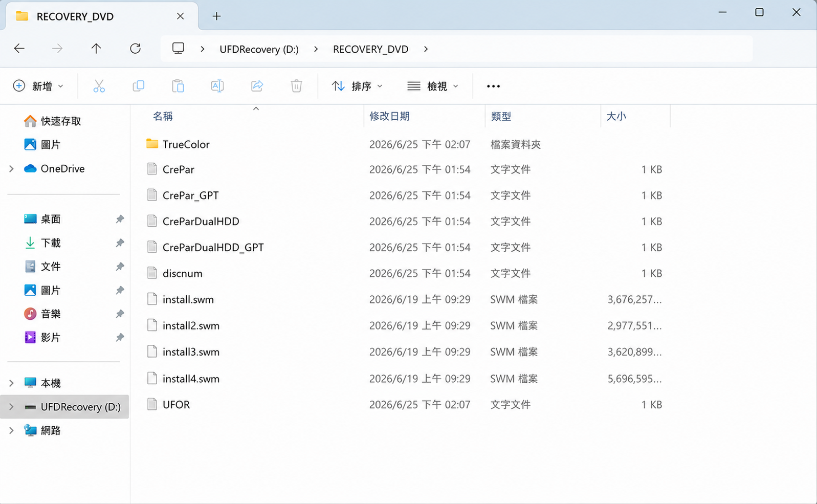Open the 排序 (Sort) dropdown
Screen dimensions: 817x504
tap(357, 86)
